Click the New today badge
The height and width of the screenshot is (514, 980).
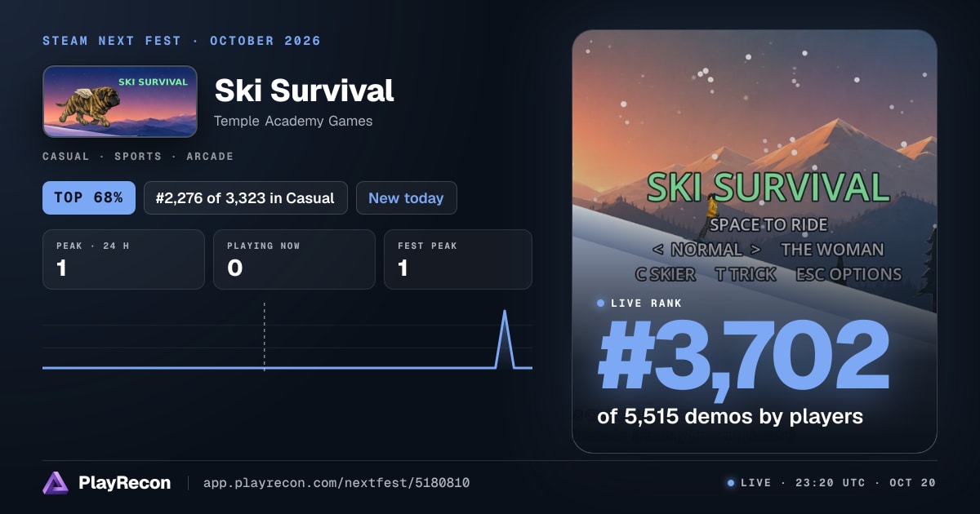[406, 197]
